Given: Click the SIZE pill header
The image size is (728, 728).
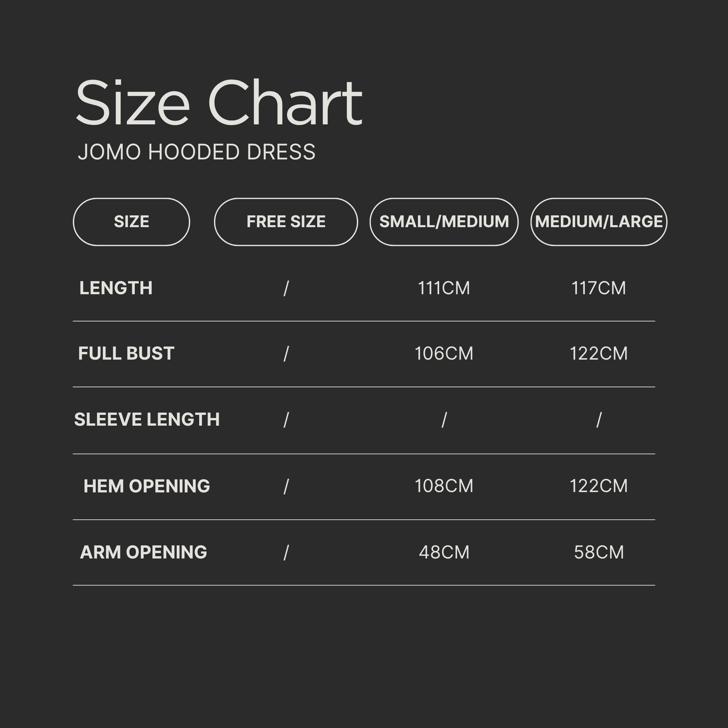Looking at the screenshot, I should [x=131, y=221].
